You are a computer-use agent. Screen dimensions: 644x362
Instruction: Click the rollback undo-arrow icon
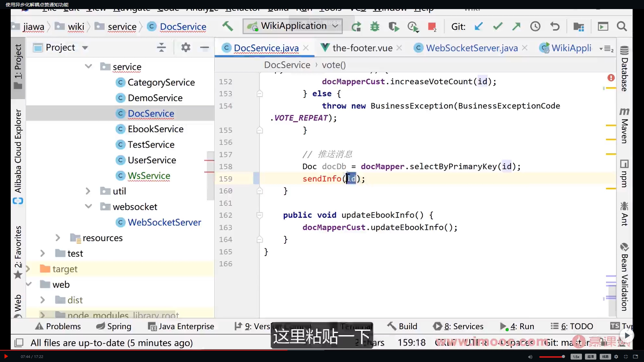point(555,26)
